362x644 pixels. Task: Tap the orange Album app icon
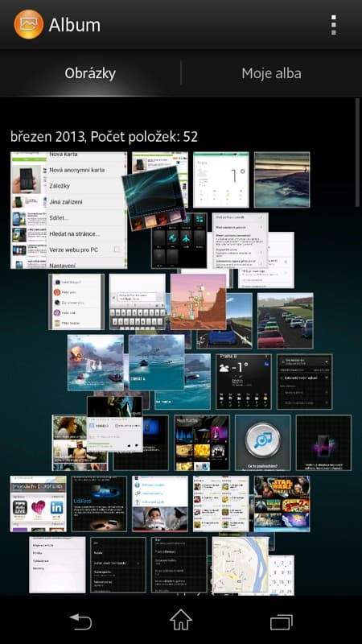click(28, 24)
